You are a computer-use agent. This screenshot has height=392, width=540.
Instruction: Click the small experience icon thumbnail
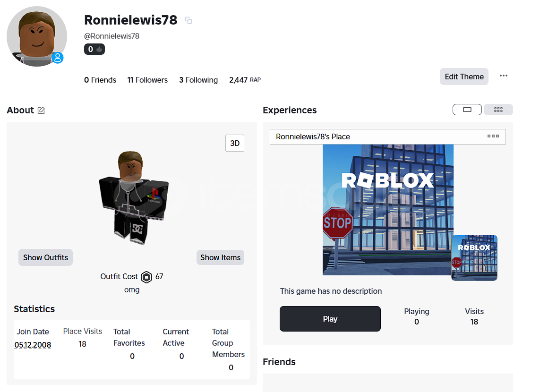[x=474, y=258]
